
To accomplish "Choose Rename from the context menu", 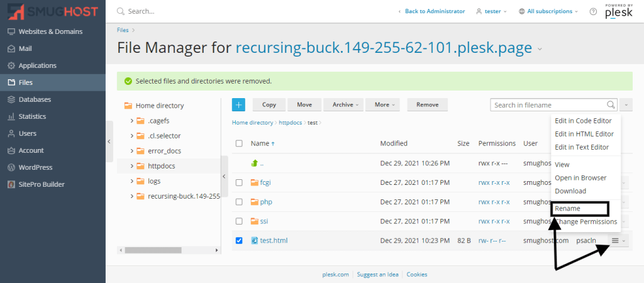I will (x=567, y=209).
